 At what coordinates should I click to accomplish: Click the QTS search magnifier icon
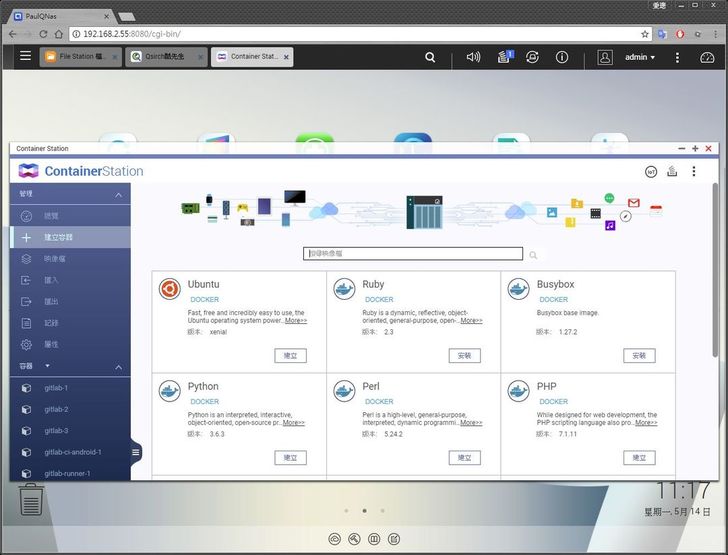[430, 57]
